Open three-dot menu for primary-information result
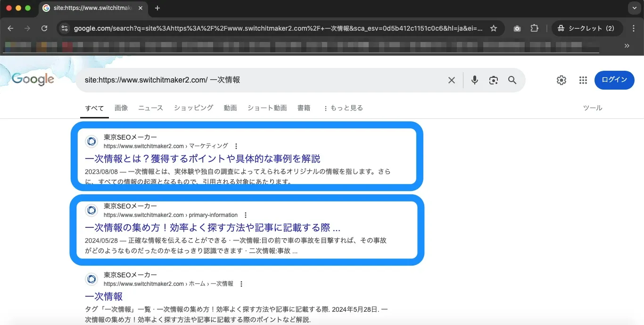Screen dimensions: 644x325 point(246,215)
